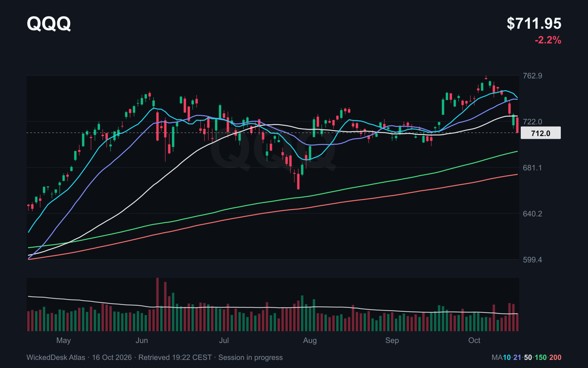The image size is (588, 368).
Task: Click the 16 Oct 2026 date text
Action: 112,357
